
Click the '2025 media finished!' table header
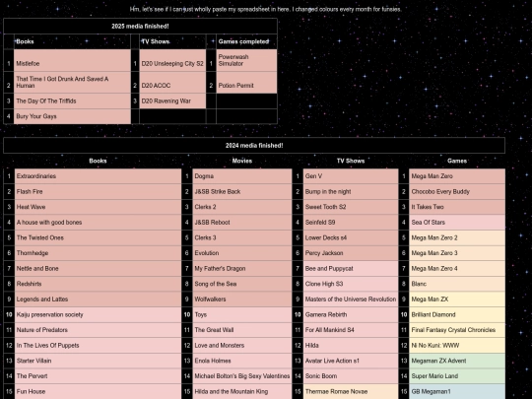pyautogui.click(x=140, y=27)
